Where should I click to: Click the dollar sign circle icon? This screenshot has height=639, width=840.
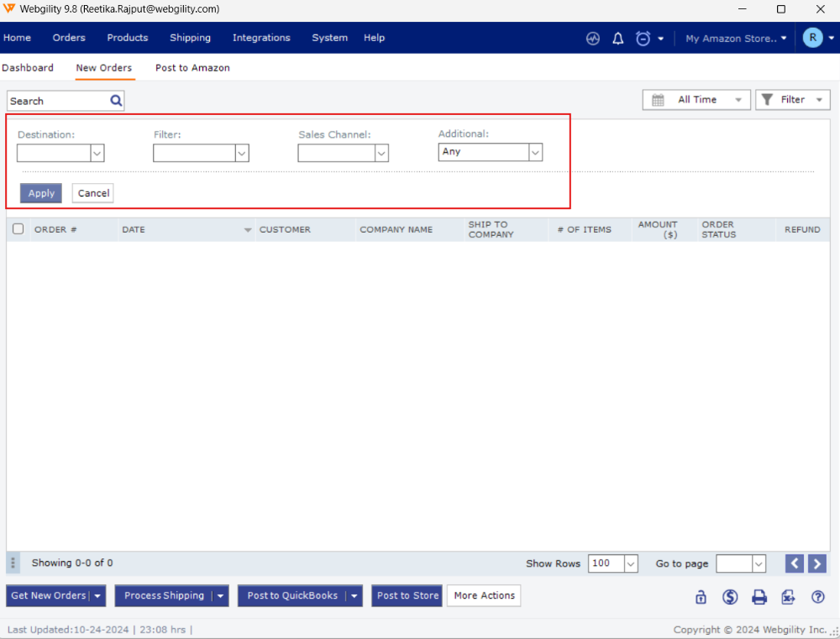click(730, 596)
